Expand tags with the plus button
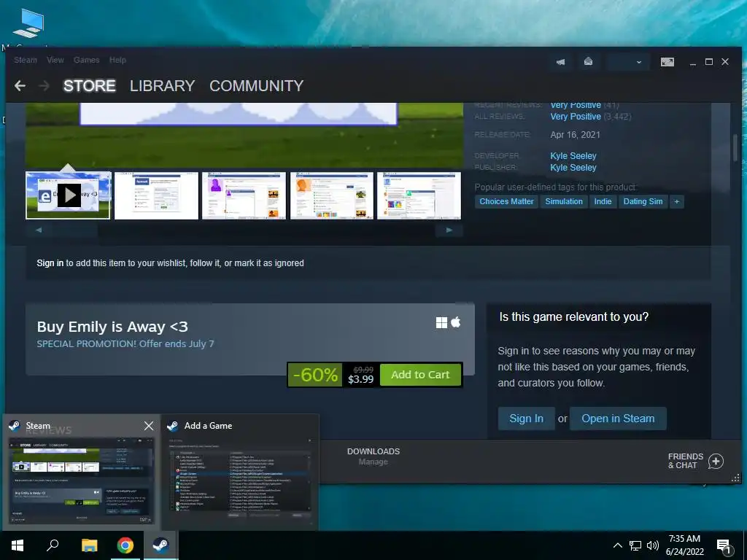The height and width of the screenshot is (560, 747). tap(676, 201)
